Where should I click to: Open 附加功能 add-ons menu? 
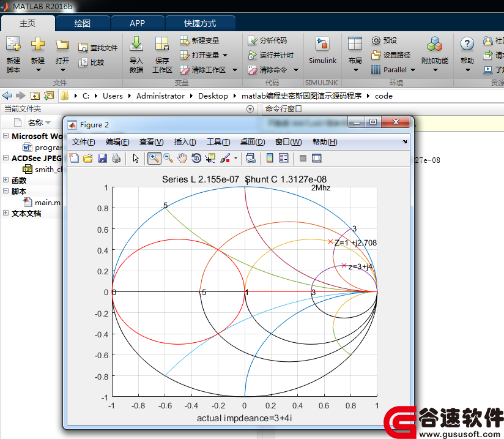click(435, 54)
